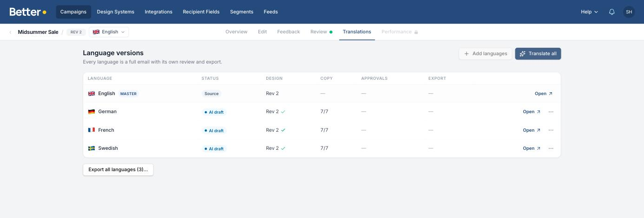
Task: Click the Better logo
Action: (x=28, y=12)
